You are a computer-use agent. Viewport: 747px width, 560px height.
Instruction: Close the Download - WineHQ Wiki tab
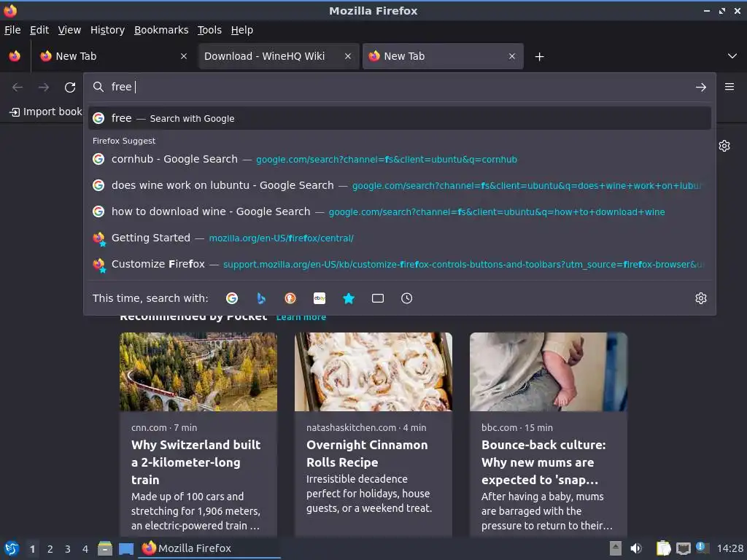pos(348,56)
